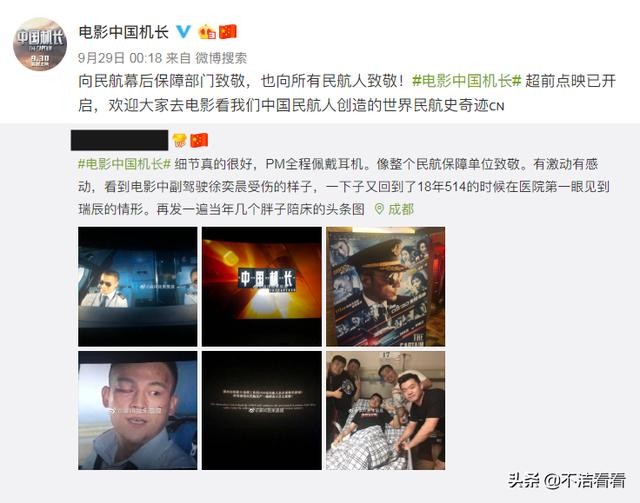Open the movie poster photo thumbnail
This screenshot has height=503, width=640.
click(385, 286)
